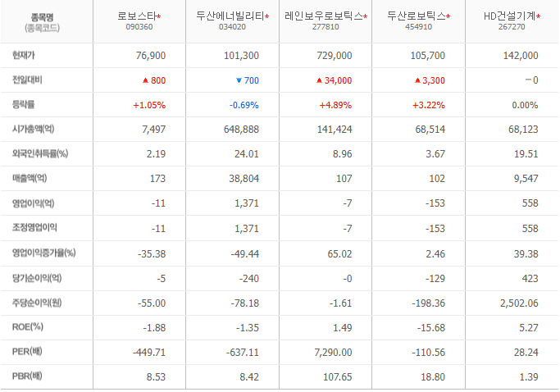Select 두산로보틱스 current price 105,700
Screen dimensions: 560x392
click(x=428, y=56)
